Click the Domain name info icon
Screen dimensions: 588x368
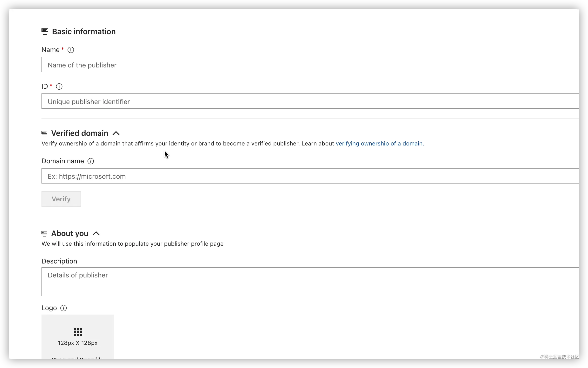click(x=90, y=161)
